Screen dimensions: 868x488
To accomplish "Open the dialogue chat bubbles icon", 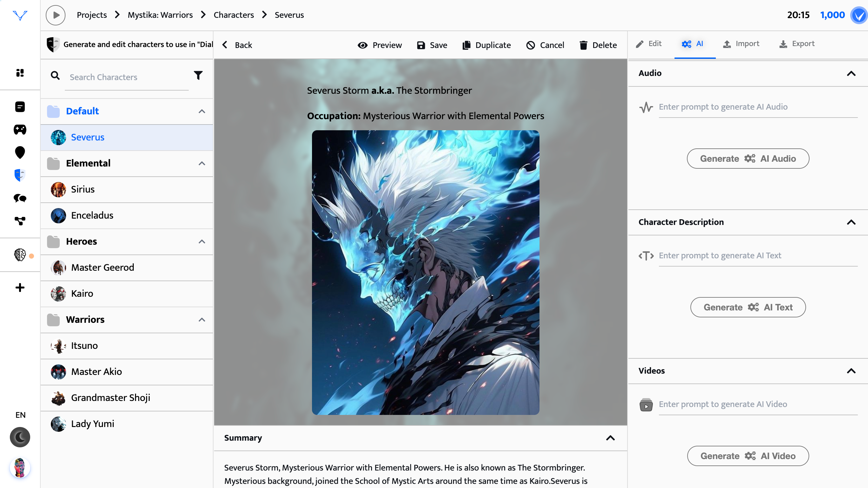I will [x=20, y=198].
